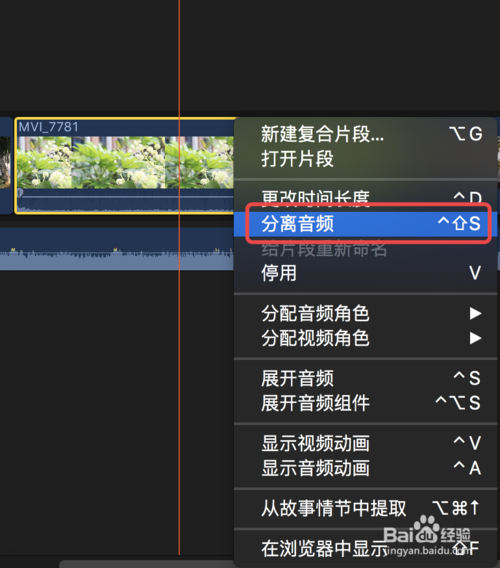Select the MVI_7781 clip thumbnail
The height and width of the screenshot is (568, 500).
pyautogui.click(x=125, y=162)
